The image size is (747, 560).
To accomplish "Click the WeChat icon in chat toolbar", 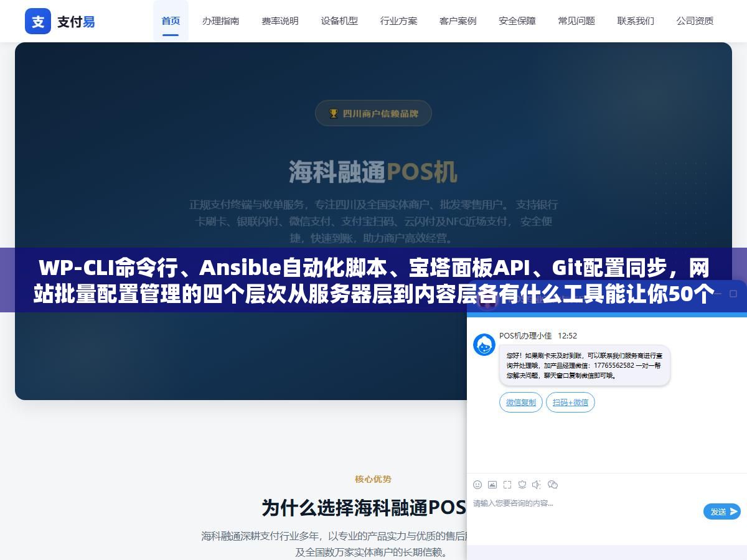I will pos(553,484).
